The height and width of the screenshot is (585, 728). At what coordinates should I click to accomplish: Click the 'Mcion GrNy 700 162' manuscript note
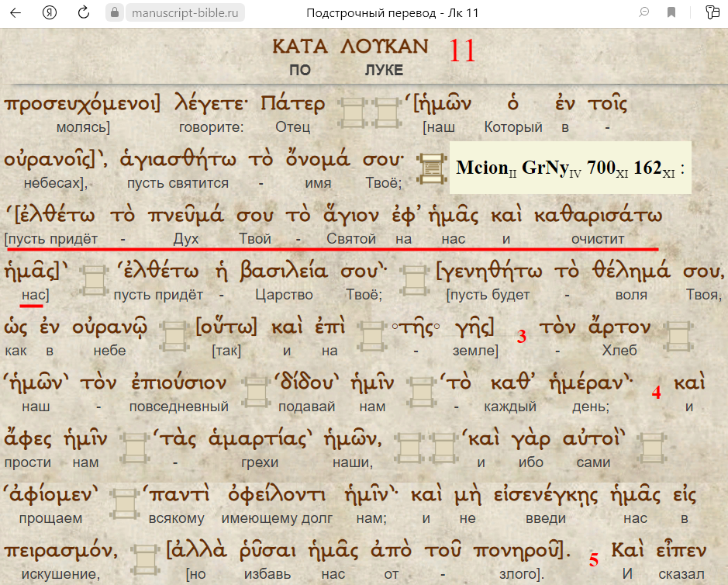[x=570, y=168]
